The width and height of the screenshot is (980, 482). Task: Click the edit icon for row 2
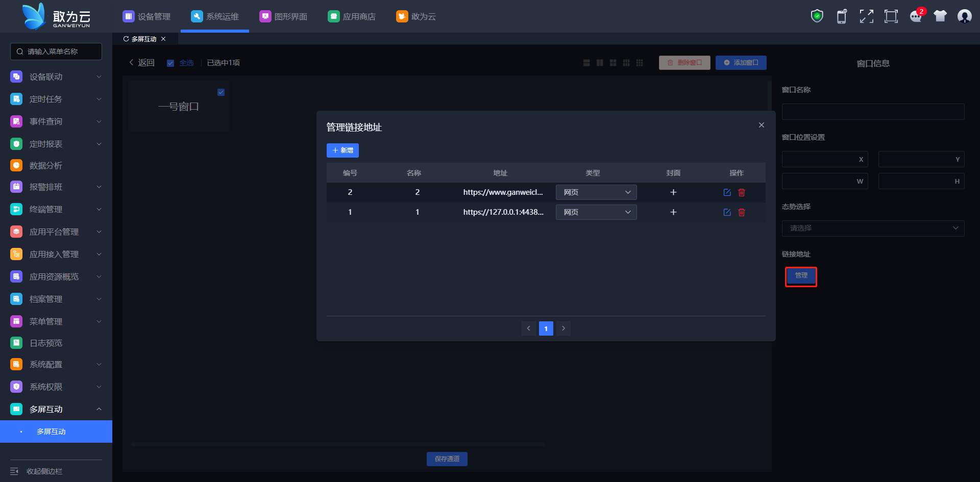(x=727, y=192)
